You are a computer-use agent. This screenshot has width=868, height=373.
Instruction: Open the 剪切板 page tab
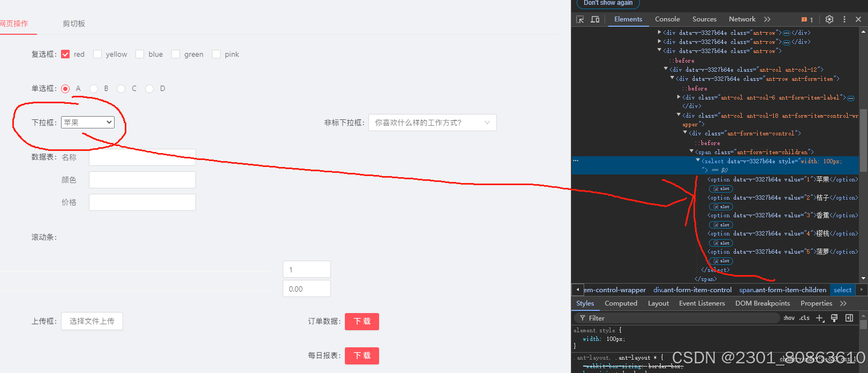[x=74, y=24]
